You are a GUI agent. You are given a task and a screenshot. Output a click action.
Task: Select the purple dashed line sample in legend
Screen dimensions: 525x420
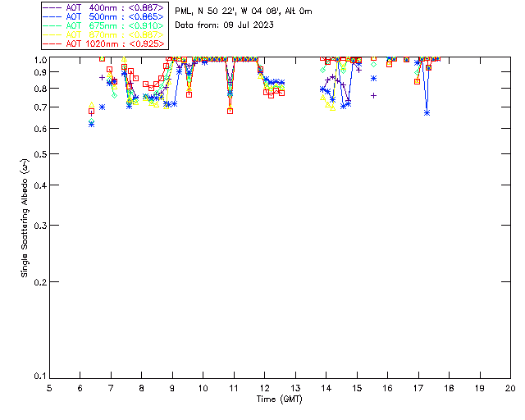pos(52,7)
